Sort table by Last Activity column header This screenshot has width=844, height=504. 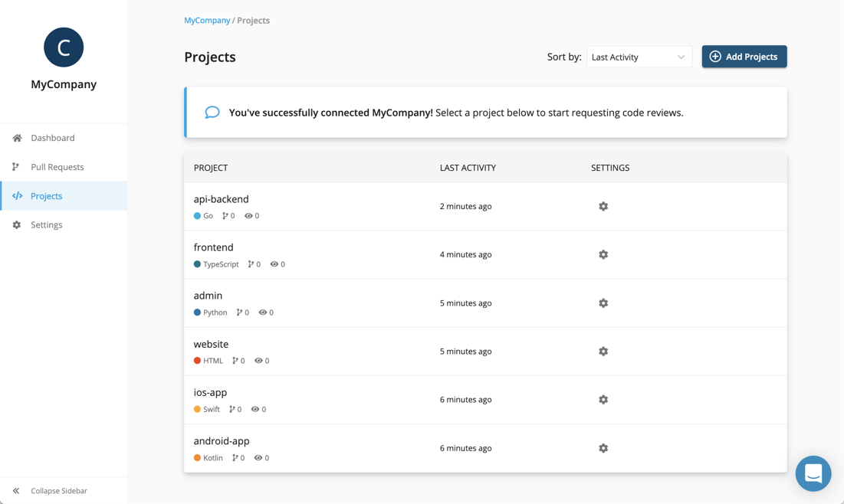point(468,168)
